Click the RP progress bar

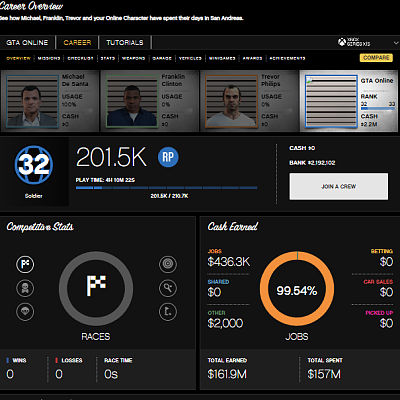pos(166,188)
